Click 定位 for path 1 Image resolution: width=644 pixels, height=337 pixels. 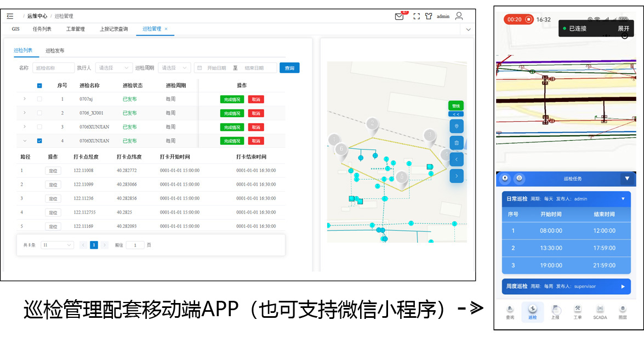53,171
